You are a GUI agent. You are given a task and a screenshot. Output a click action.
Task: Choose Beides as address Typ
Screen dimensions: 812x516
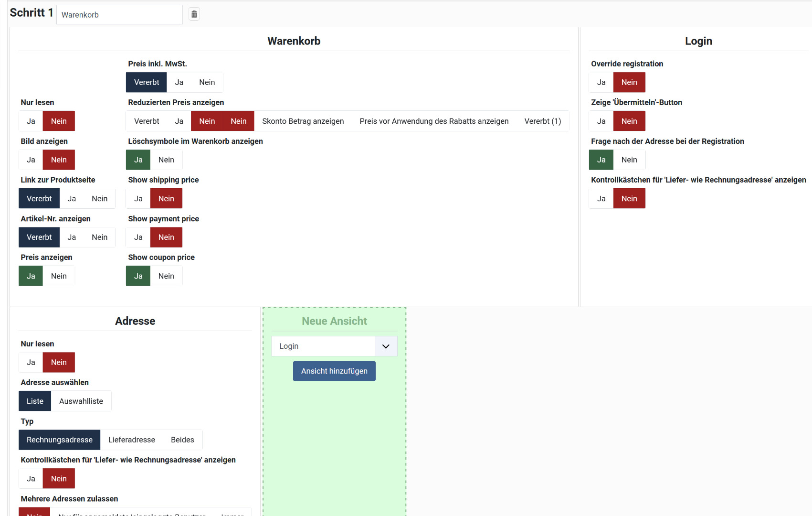point(182,440)
